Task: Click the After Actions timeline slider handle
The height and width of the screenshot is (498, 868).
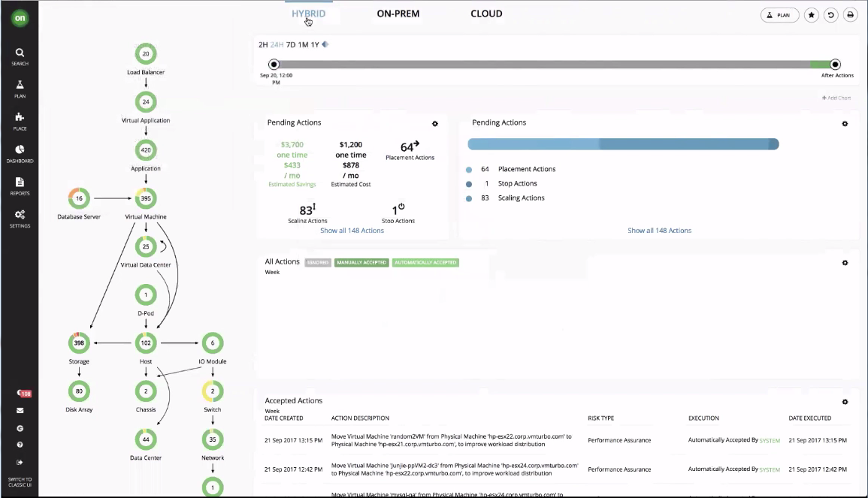Action: [x=835, y=65]
